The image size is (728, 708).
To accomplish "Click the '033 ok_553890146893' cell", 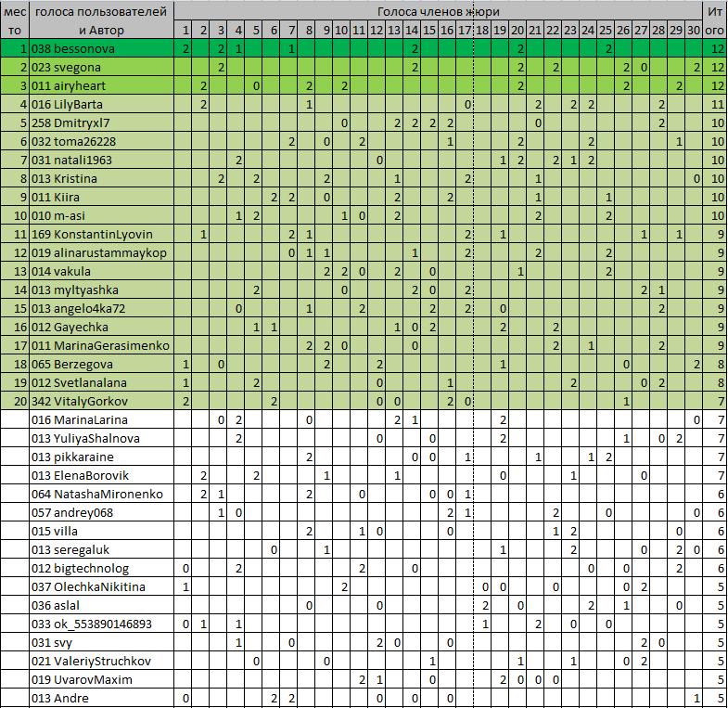I will tap(101, 624).
